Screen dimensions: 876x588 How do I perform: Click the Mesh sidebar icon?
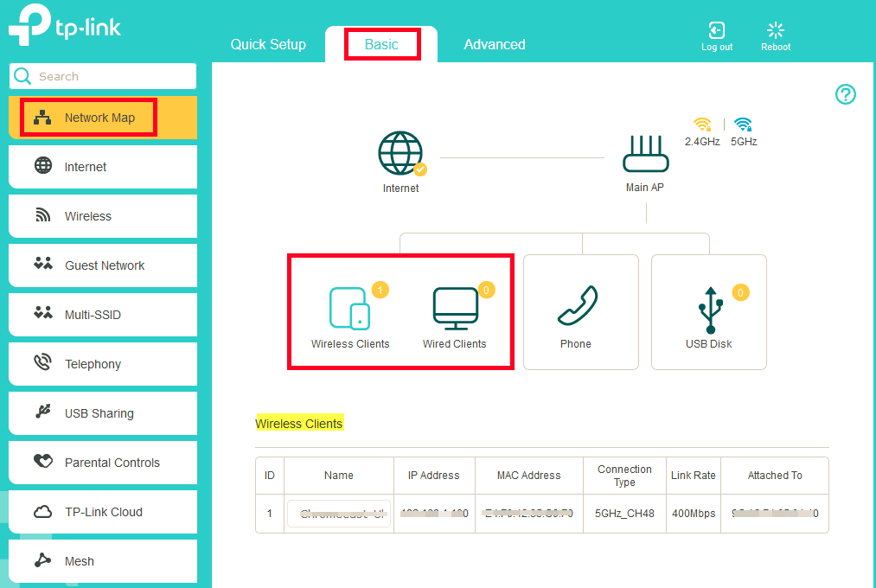point(42,560)
